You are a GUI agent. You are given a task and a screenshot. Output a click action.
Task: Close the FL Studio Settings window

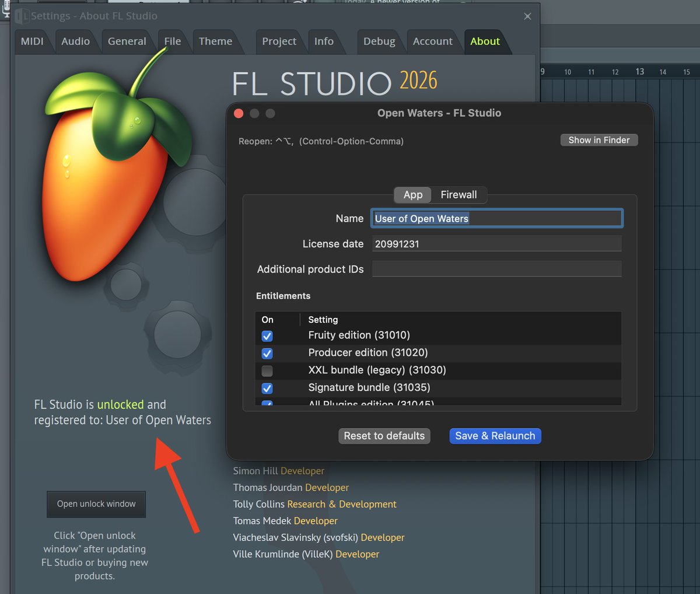pyautogui.click(x=527, y=16)
